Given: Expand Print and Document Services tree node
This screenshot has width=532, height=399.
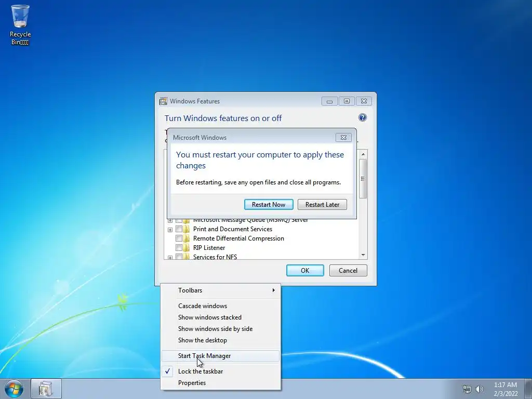Looking at the screenshot, I should [x=170, y=230].
